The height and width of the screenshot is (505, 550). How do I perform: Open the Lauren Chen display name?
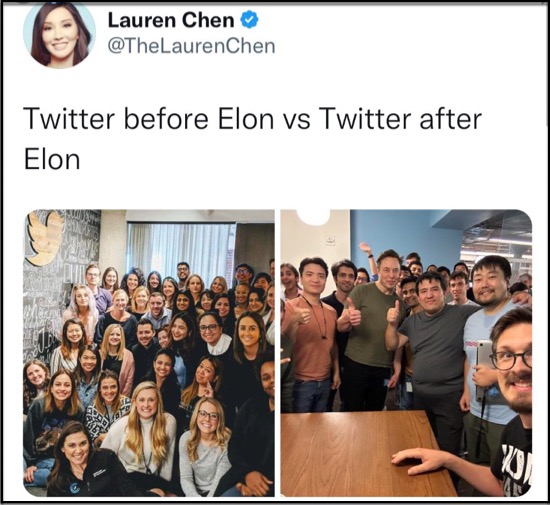[171, 20]
